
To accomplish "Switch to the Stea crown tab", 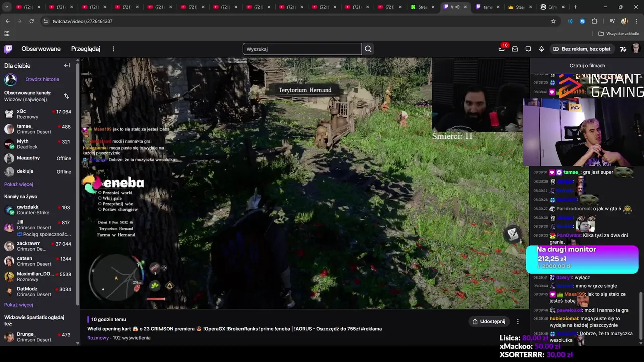I will coord(520,7).
